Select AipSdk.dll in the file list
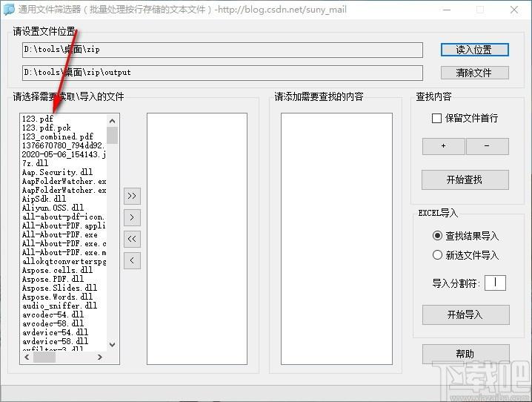The height and width of the screenshot is (402, 532). (x=44, y=199)
